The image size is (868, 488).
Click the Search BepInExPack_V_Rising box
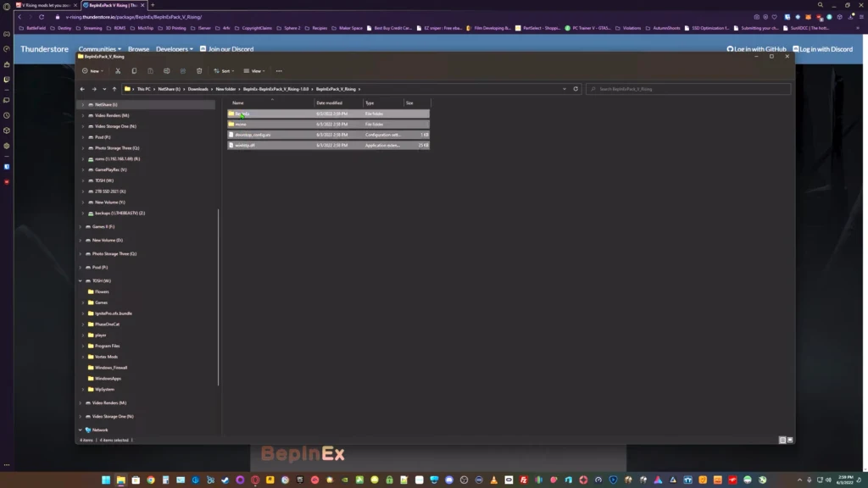click(x=688, y=89)
